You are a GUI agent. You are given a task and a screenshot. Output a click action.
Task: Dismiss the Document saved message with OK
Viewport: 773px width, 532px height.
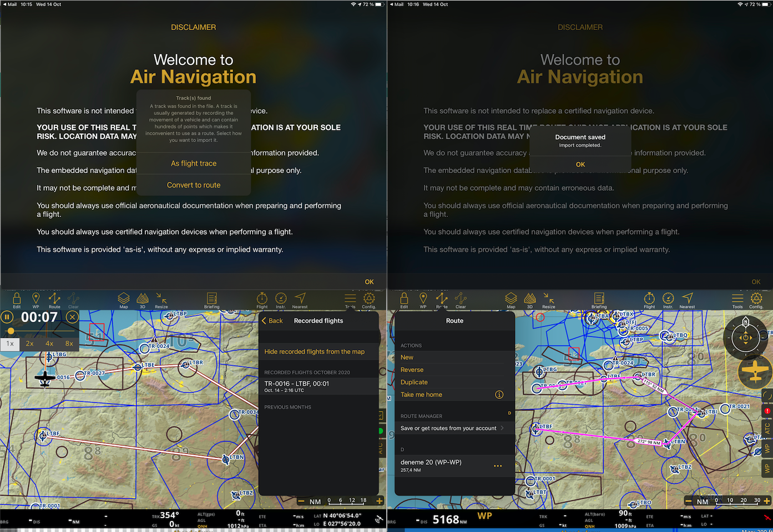tap(580, 164)
